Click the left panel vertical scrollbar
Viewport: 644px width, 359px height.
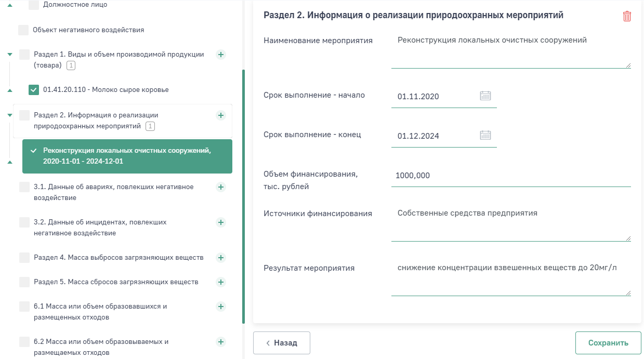tap(243, 196)
